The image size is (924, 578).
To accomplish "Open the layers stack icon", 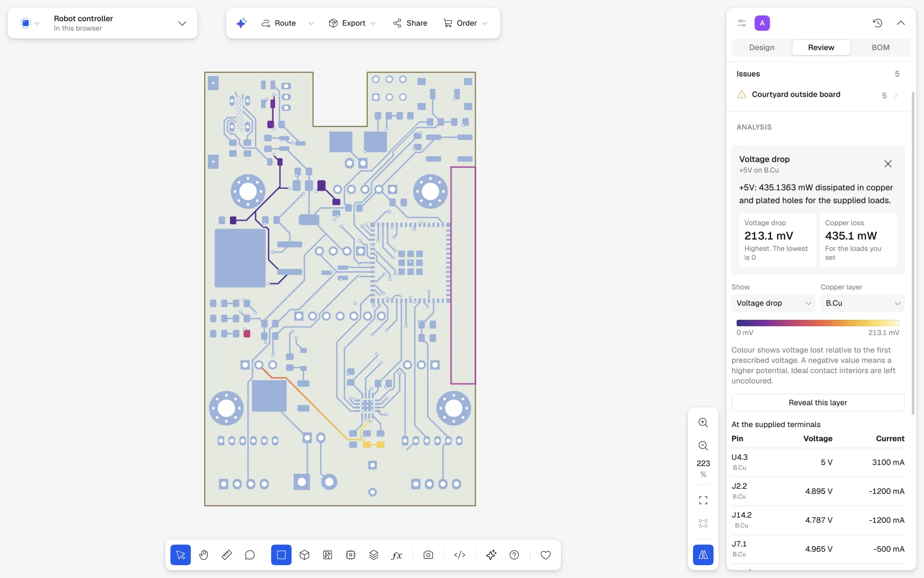I will 374,555.
